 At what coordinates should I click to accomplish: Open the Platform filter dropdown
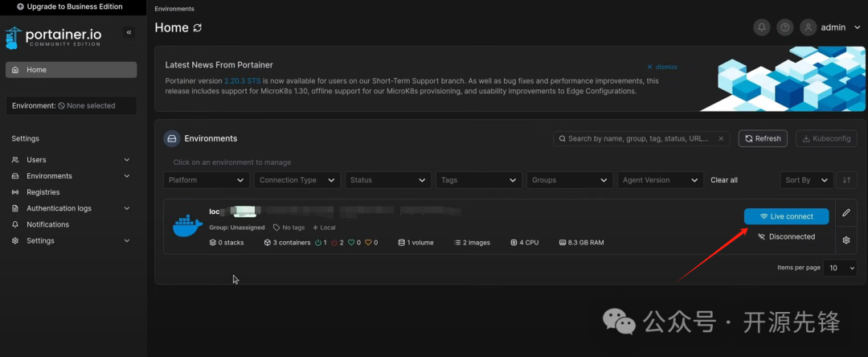207,180
